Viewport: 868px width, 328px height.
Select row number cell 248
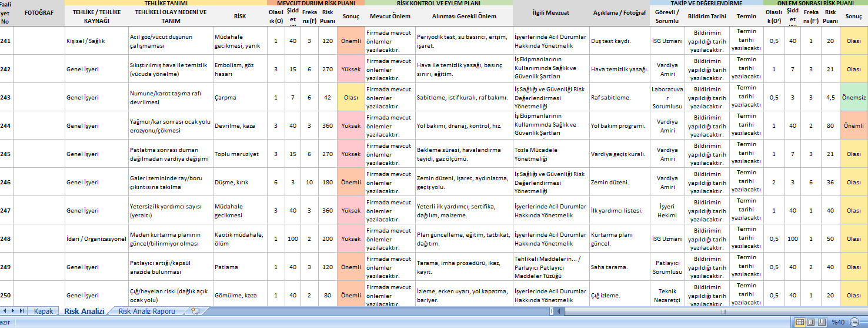pos(6,239)
